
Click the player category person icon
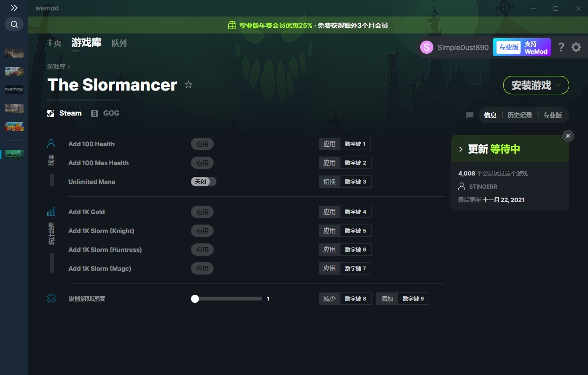pos(51,143)
